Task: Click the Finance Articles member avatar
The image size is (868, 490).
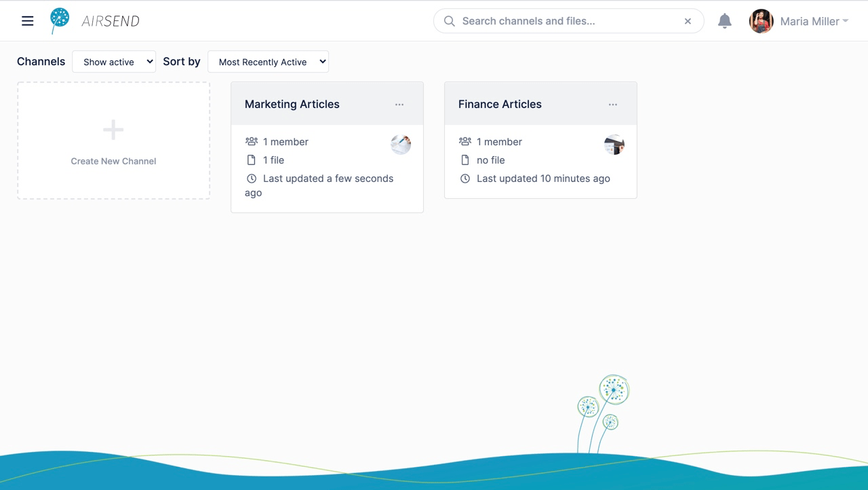Action: pos(614,145)
